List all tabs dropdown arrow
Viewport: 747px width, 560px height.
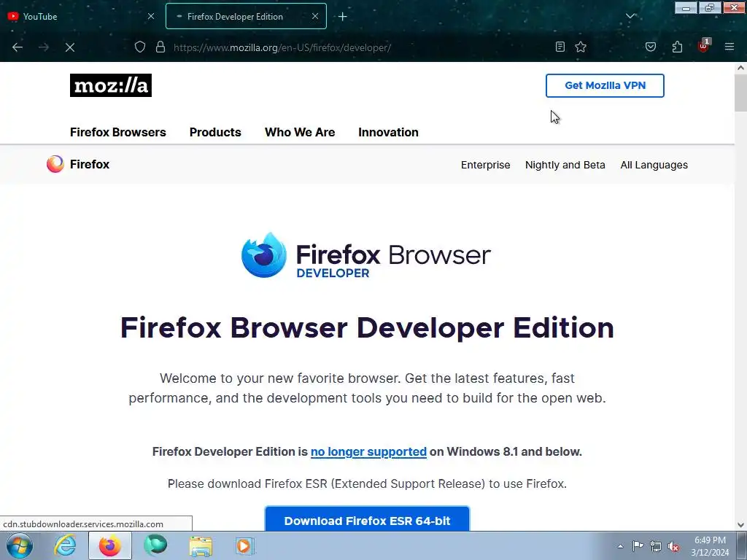[x=630, y=16]
